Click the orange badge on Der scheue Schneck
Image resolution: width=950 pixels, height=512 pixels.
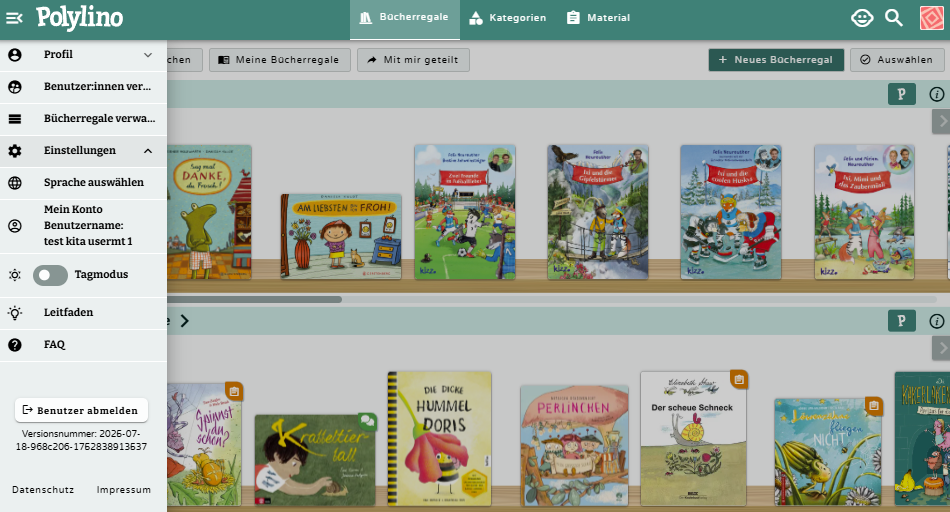click(x=739, y=379)
